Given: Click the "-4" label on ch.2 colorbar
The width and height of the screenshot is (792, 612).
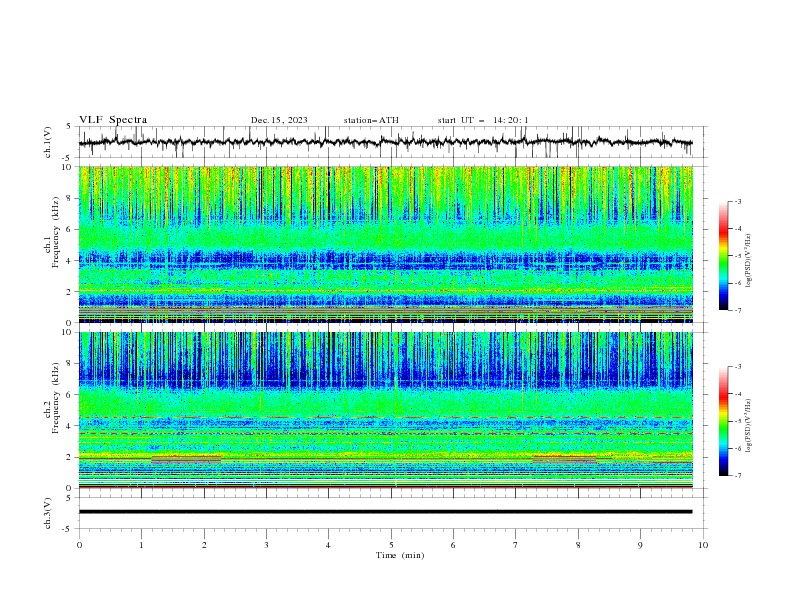Looking at the screenshot, I should pos(737,394).
